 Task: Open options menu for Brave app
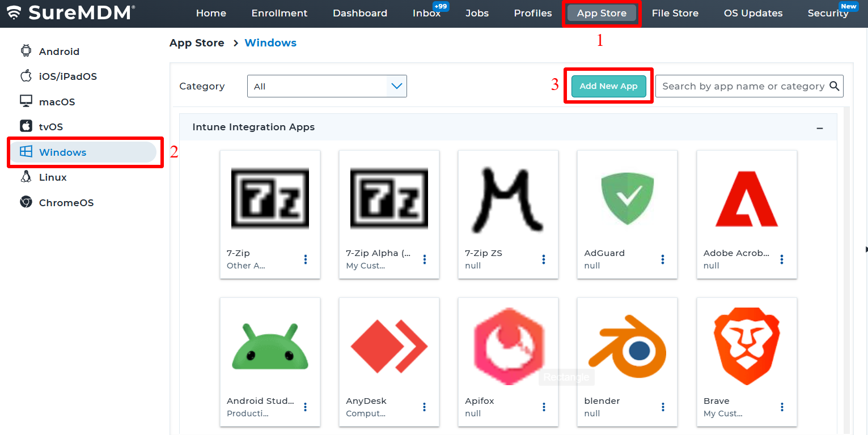click(782, 407)
